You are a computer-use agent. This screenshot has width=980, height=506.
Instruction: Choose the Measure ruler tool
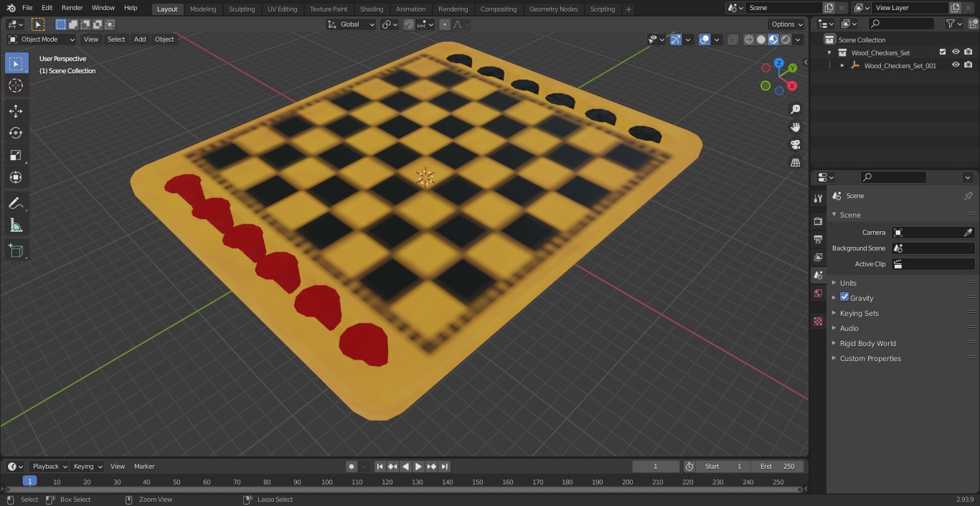[16, 225]
